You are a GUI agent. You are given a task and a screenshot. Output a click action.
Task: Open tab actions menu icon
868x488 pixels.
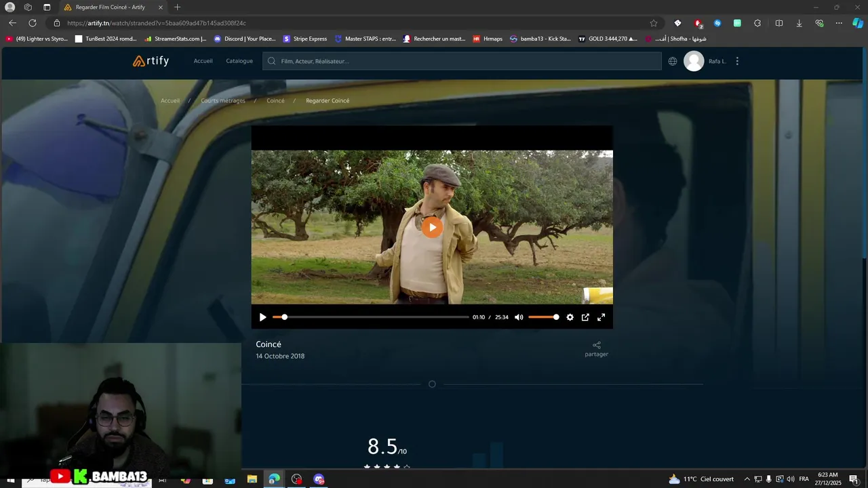pos(47,7)
